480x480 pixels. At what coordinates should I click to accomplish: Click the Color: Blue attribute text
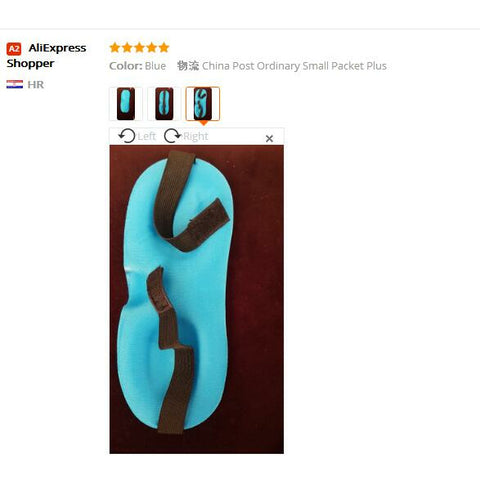pos(138,66)
